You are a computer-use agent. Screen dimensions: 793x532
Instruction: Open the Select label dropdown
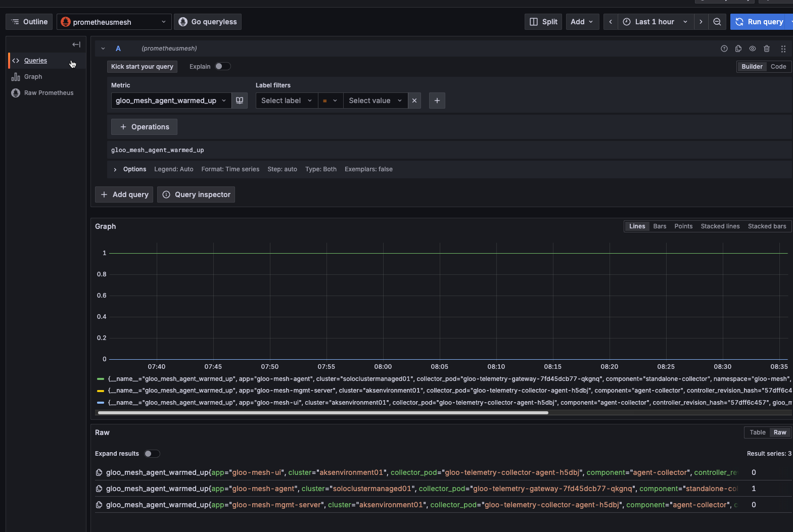tap(287, 101)
